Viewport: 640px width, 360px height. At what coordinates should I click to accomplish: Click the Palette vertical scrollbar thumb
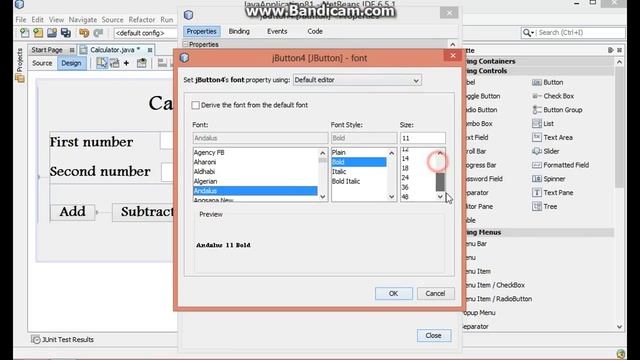tap(620, 127)
